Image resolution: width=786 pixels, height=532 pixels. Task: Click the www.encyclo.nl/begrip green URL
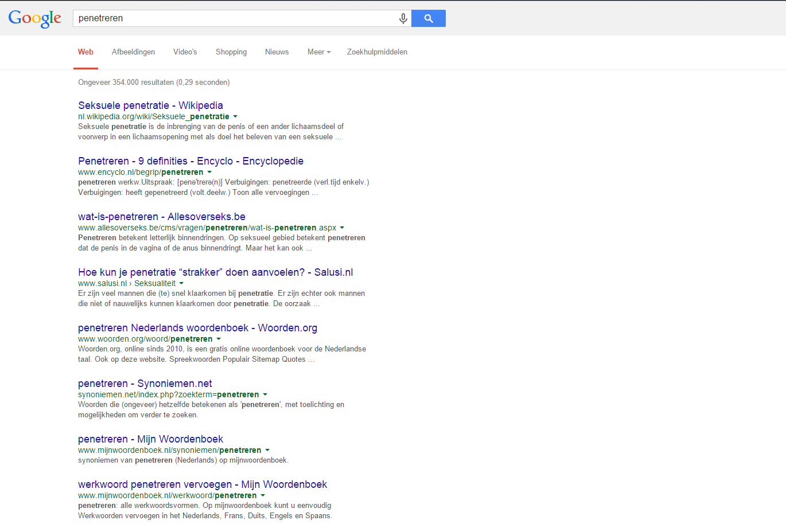pos(141,172)
